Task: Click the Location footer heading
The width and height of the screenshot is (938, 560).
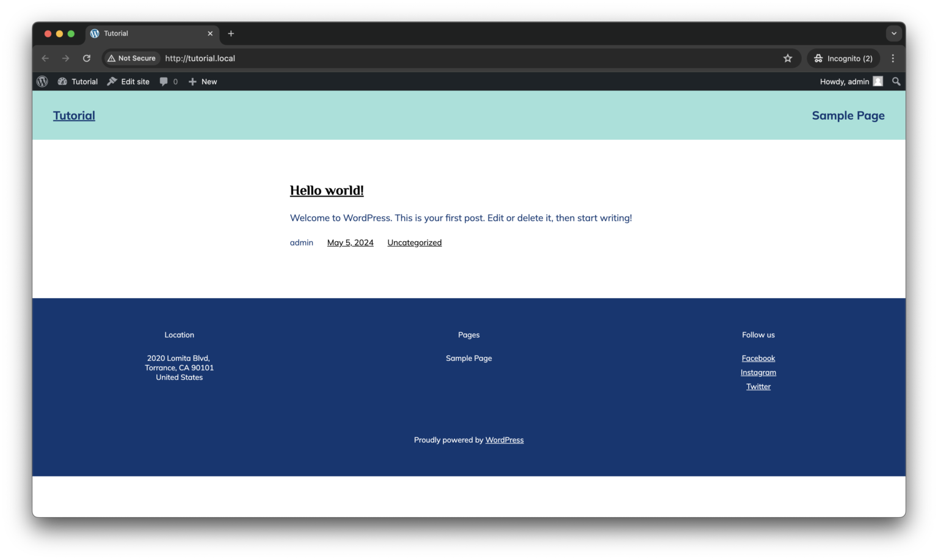Action: pyautogui.click(x=180, y=335)
